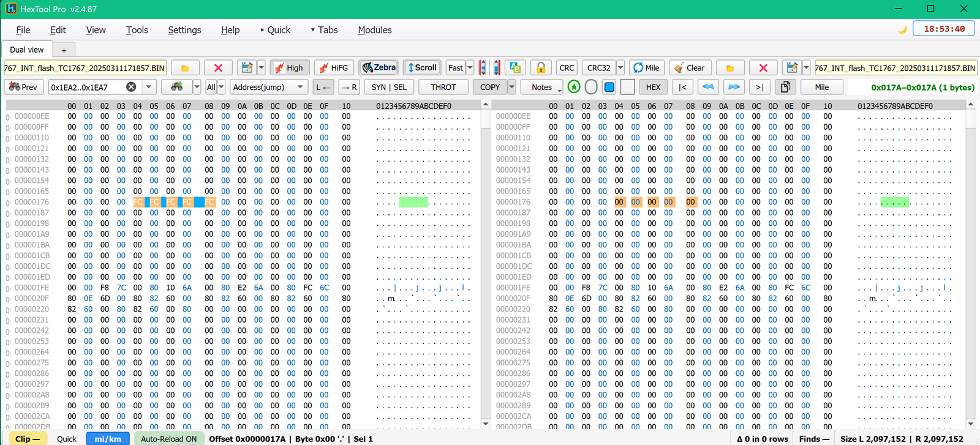980x445 pixels.
Task: Add a new tab with the + button
Action: tap(64, 50)
